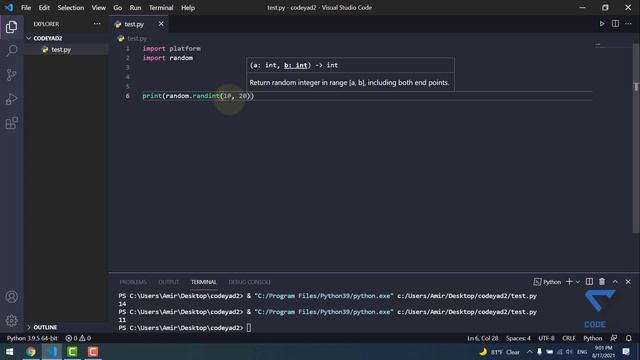
Task: Open the File menu
Action: pos(26,7)
